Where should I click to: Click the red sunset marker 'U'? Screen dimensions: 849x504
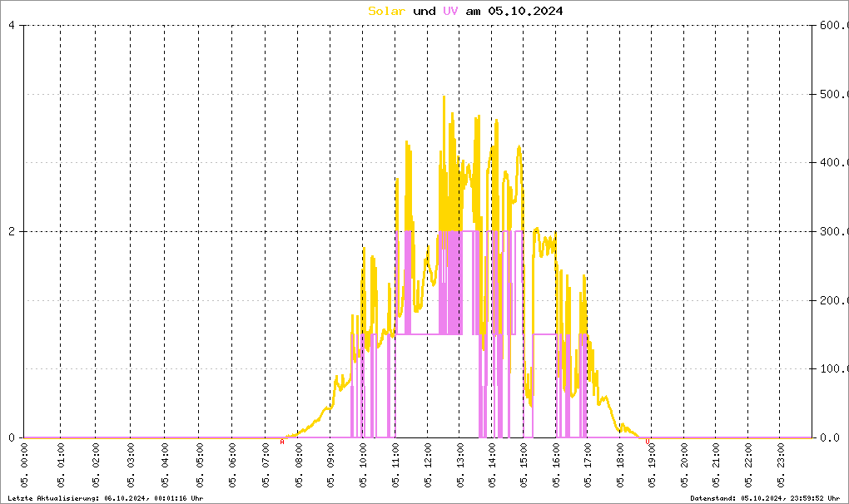[x=648, y=442]
